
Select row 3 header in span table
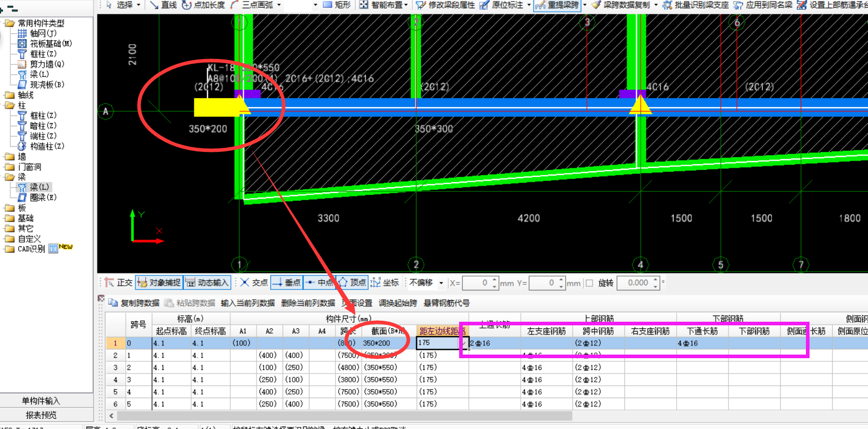(x=115, y=367)
